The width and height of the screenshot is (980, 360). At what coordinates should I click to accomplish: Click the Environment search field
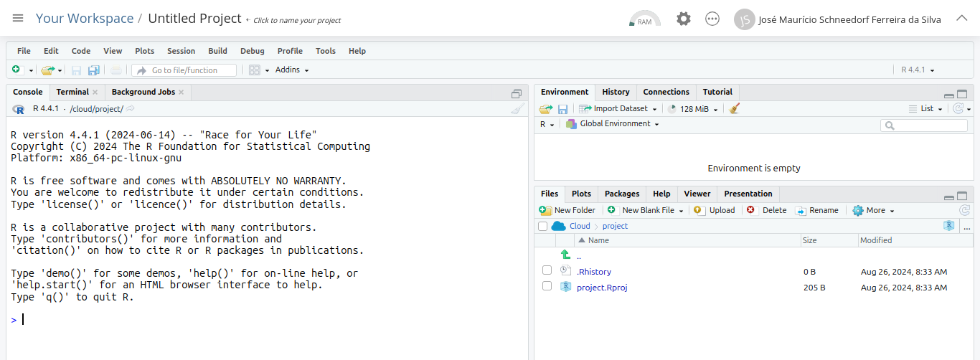click(x=924, y=125)
